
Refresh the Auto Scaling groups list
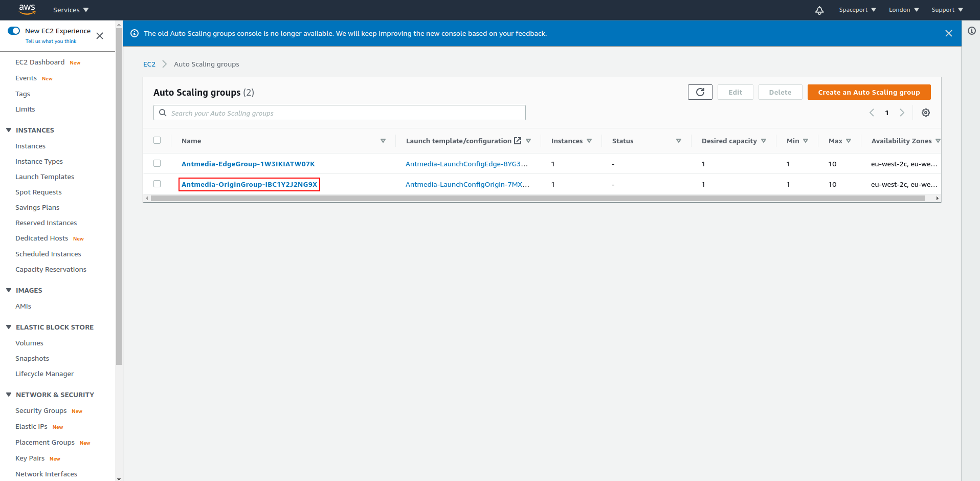coord(700,92)
